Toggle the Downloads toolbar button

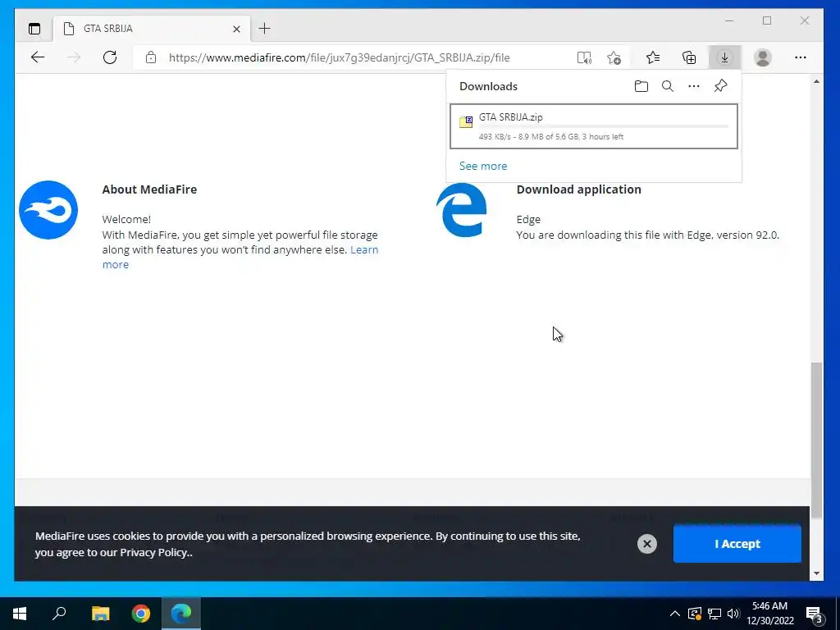724,57
